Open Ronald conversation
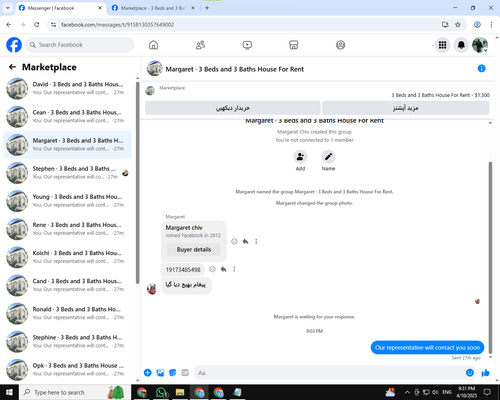This screenshot has width=500, height=400. click(67, 313)
